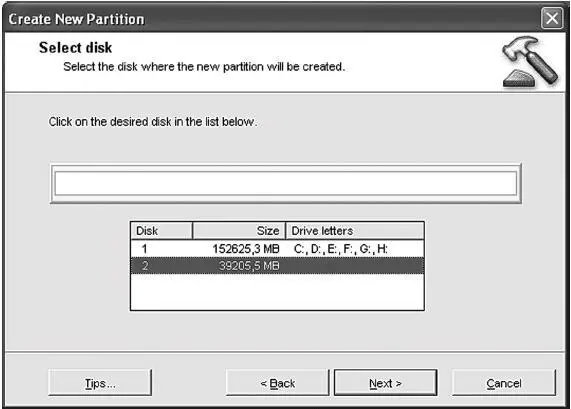Viewport: 571px width, 409px height.
Task: Click the empty disk layout bar
Action: click(286, 183)
